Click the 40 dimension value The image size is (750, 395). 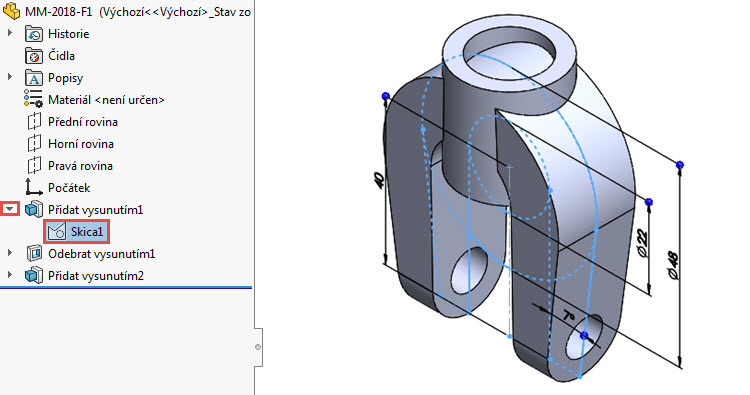[378, 180]
